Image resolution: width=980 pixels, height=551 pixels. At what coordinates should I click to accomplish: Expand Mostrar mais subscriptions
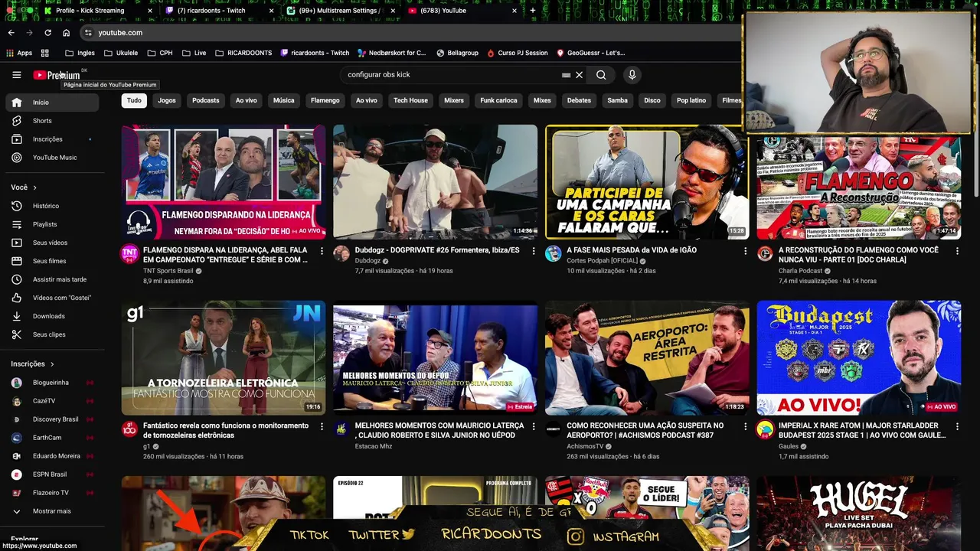coord(52,511)
